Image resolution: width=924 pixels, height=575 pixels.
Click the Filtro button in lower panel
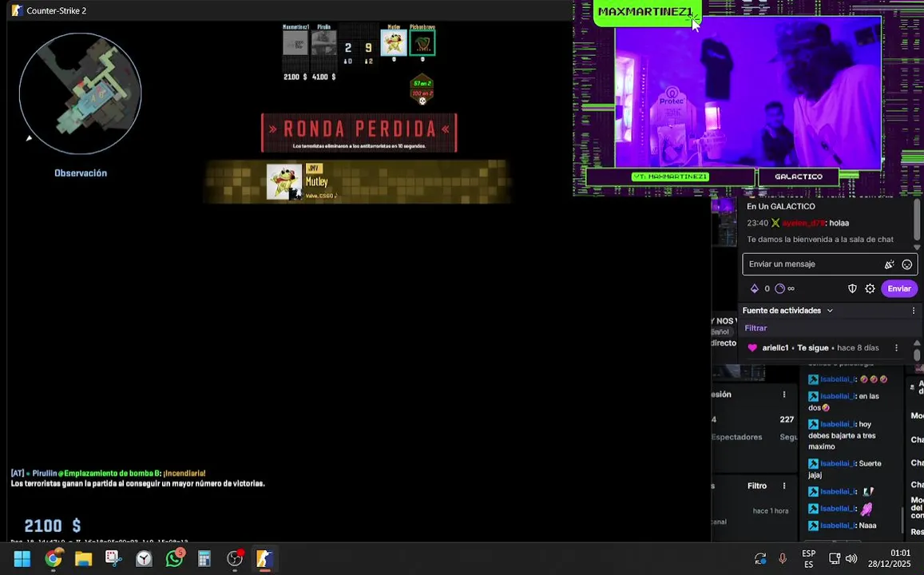pos(757,486)
